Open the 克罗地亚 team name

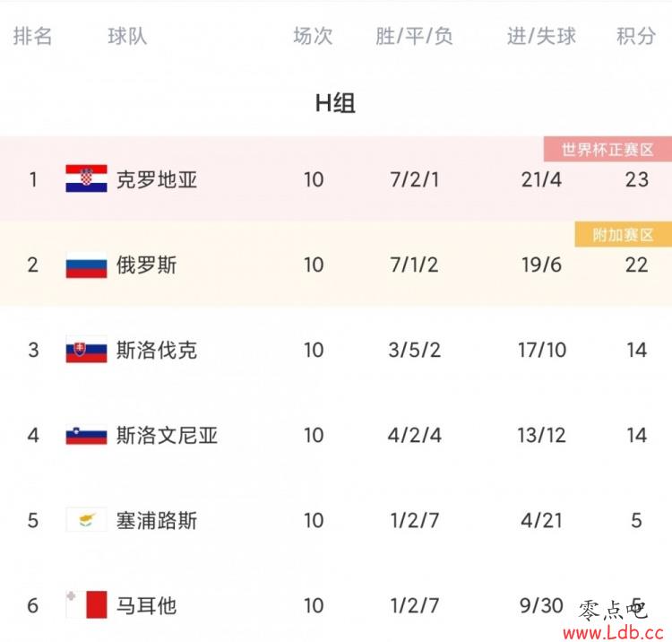157,179
